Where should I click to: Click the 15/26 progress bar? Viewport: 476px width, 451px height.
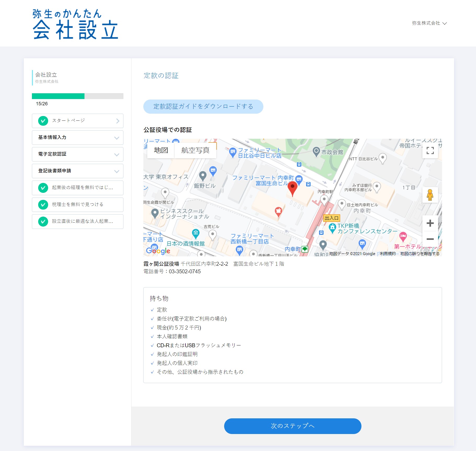click(x=78, y=96)
